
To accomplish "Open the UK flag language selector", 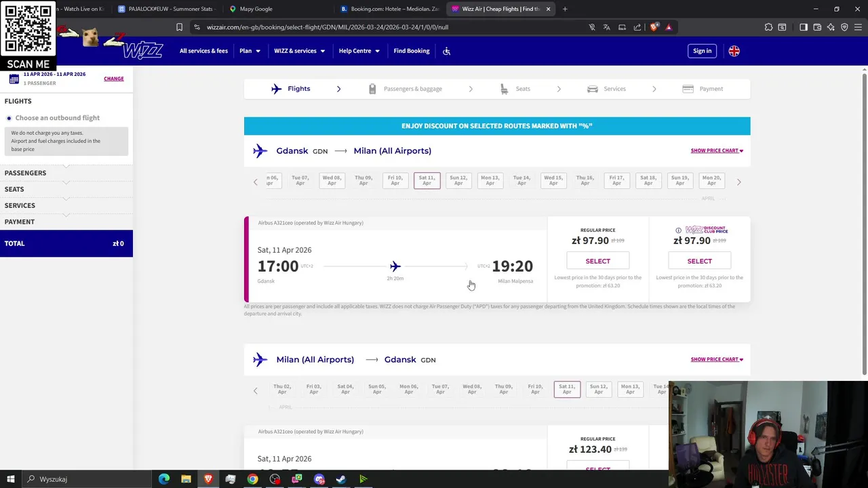I will [x=734, y=51].
